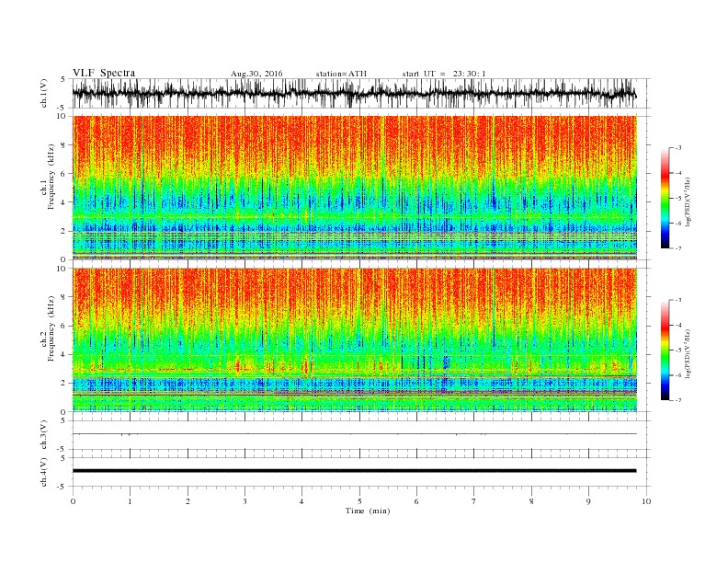728x563 pixels.
Task: Click the "VLF Spectra" plot title
Action: tap(104, 73)
